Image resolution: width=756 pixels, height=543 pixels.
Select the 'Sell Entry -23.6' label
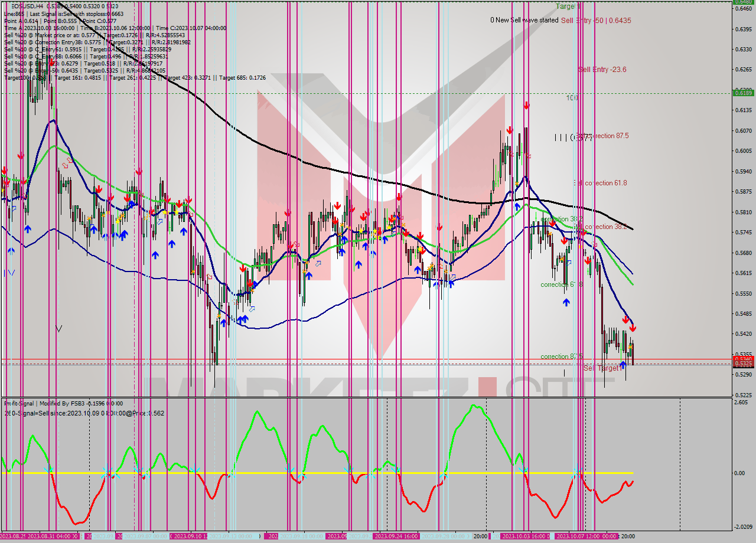(602, 70)
